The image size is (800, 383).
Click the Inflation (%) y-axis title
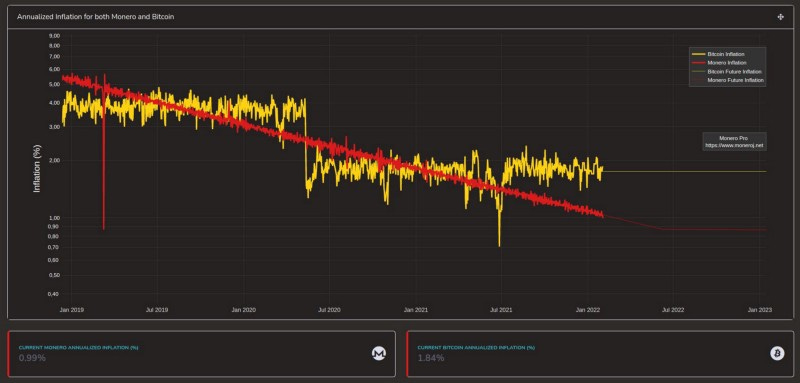click(x=37, y=168)
